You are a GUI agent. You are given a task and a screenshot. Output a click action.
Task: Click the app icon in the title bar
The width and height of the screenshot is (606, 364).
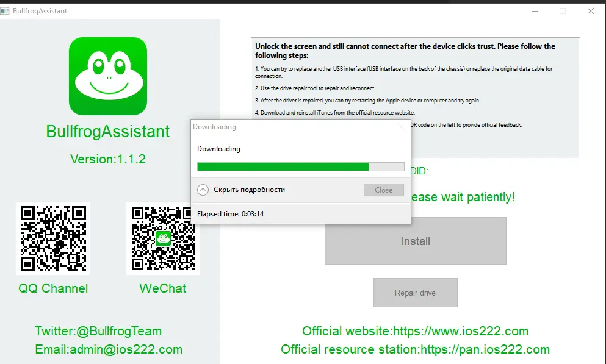coord(5,11)
